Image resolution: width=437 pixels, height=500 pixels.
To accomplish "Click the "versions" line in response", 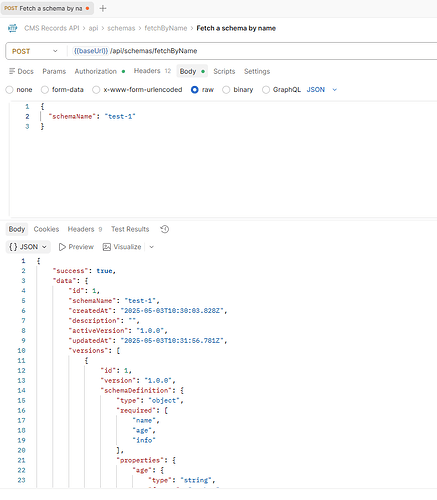I will [x=94, y=351].
